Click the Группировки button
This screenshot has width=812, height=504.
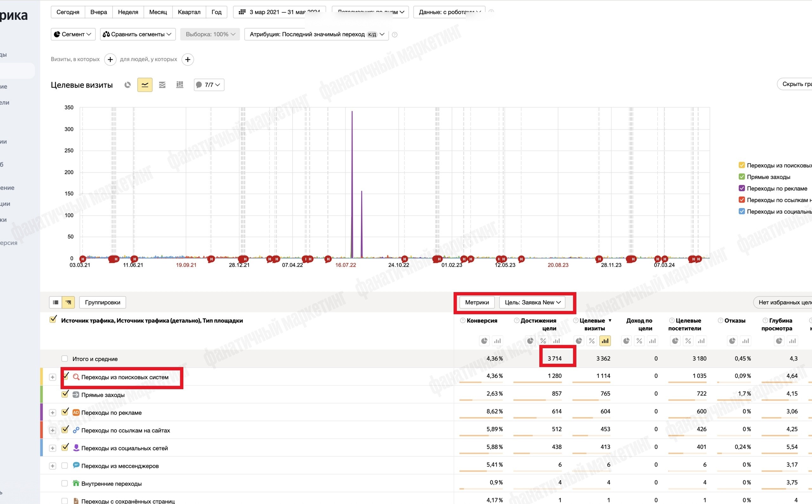[x=103, y=302]
